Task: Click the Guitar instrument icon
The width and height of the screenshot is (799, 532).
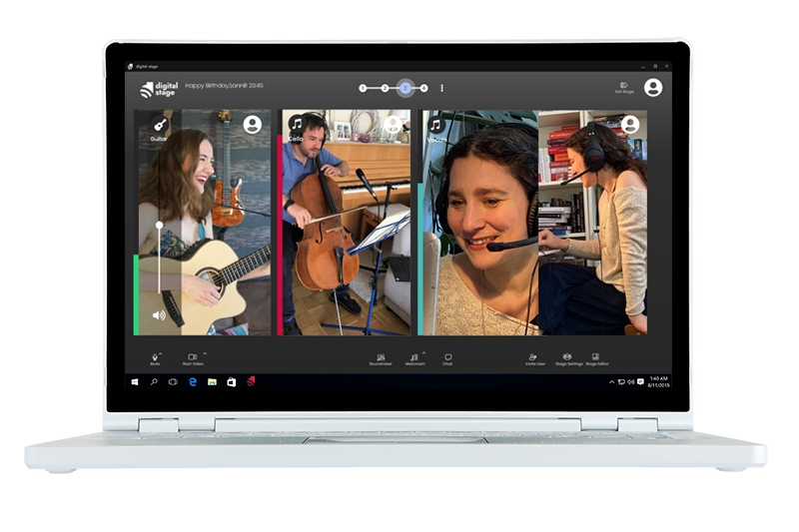Action: (x=159, y=125)
